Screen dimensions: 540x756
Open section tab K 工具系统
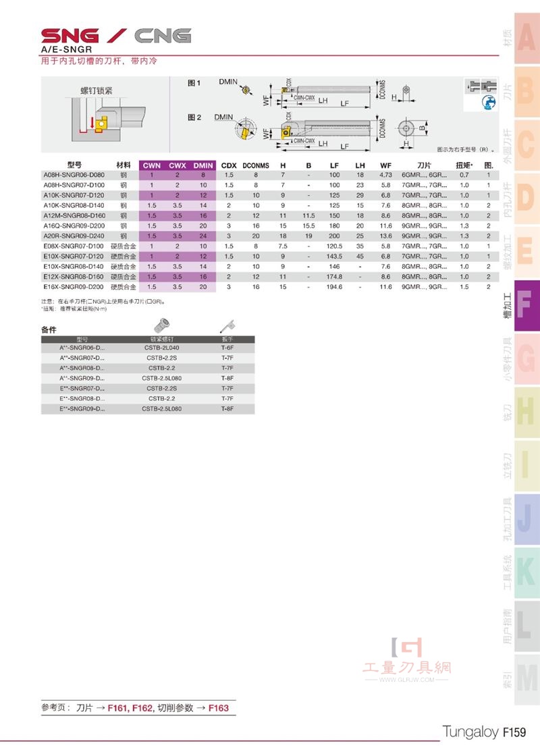coord(526,573)
